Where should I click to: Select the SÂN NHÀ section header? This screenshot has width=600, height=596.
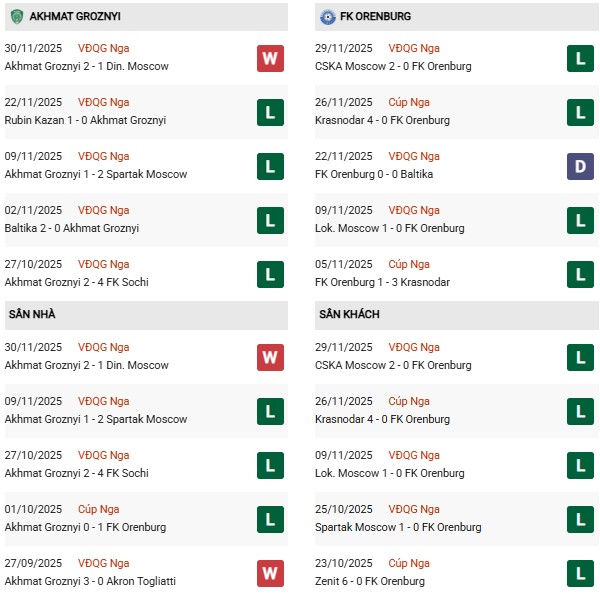(31, 315)
